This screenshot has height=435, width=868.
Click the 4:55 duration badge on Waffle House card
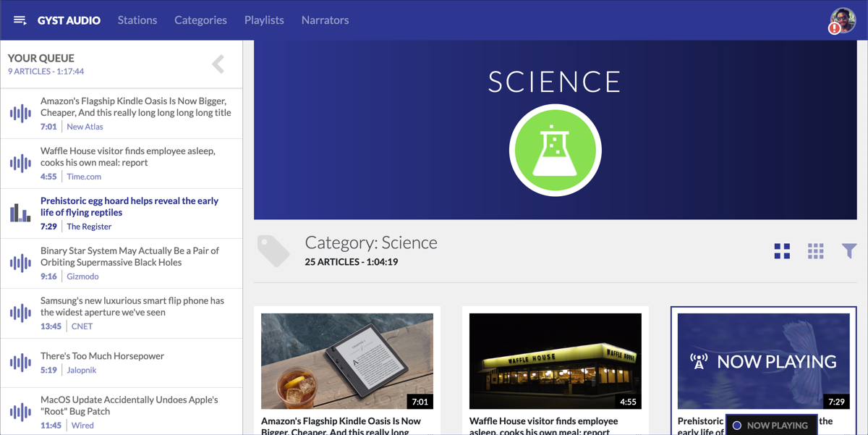[x=629, y=402]
